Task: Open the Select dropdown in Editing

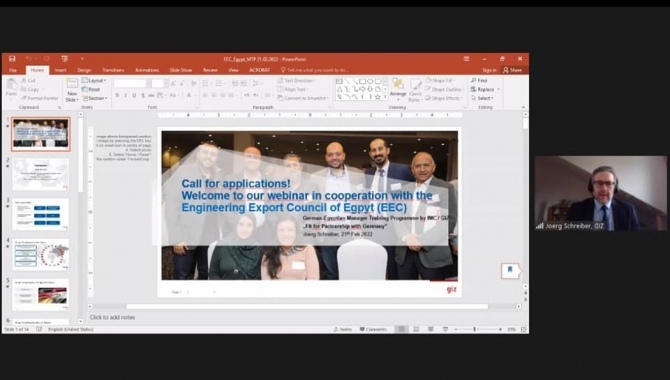Action: pos(483,98)
